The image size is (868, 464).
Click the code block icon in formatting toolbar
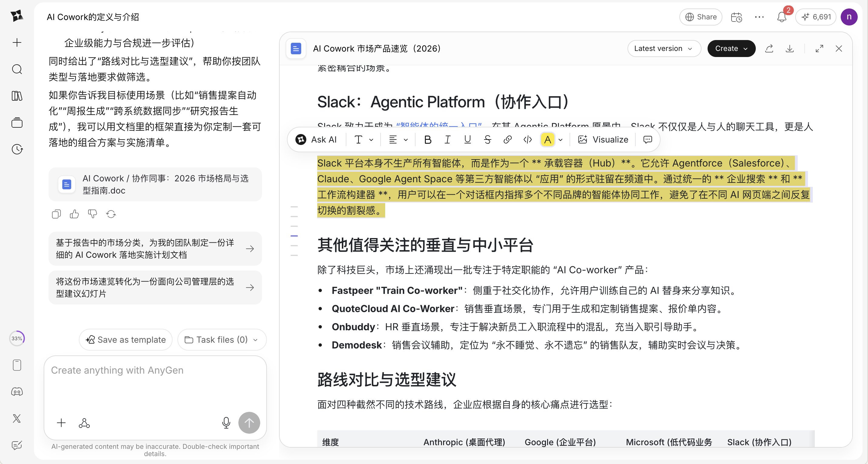click(527, 139)
